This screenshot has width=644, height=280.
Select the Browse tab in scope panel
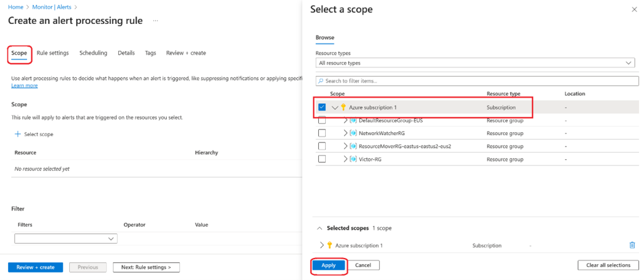(325, 38)
